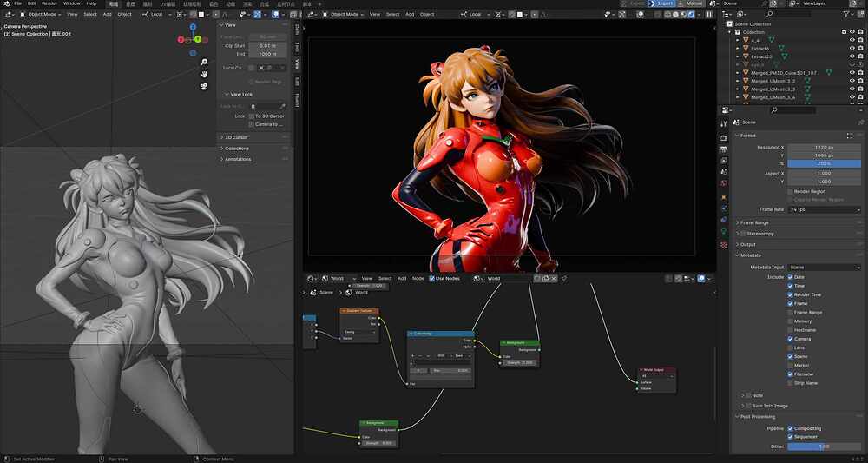Hide Extract6 using its eye icon

click(852, 48)
